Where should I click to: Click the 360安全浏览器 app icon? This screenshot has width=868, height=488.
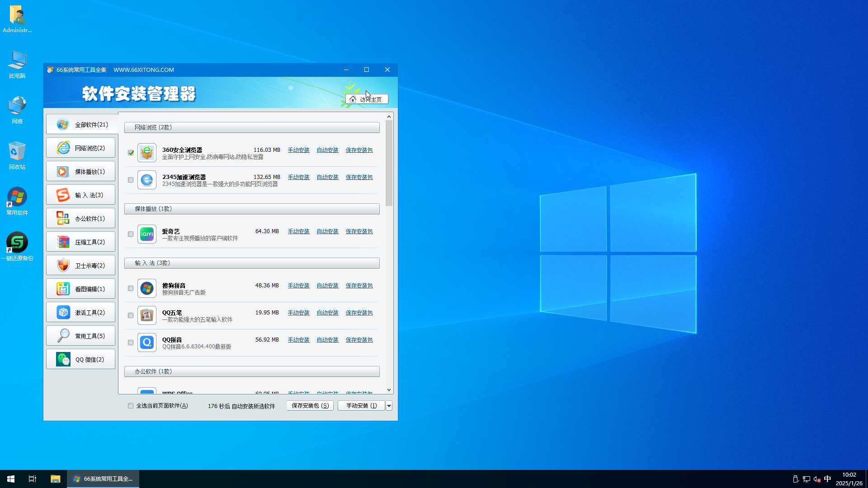pyautogui.click(x=147, y=153)
